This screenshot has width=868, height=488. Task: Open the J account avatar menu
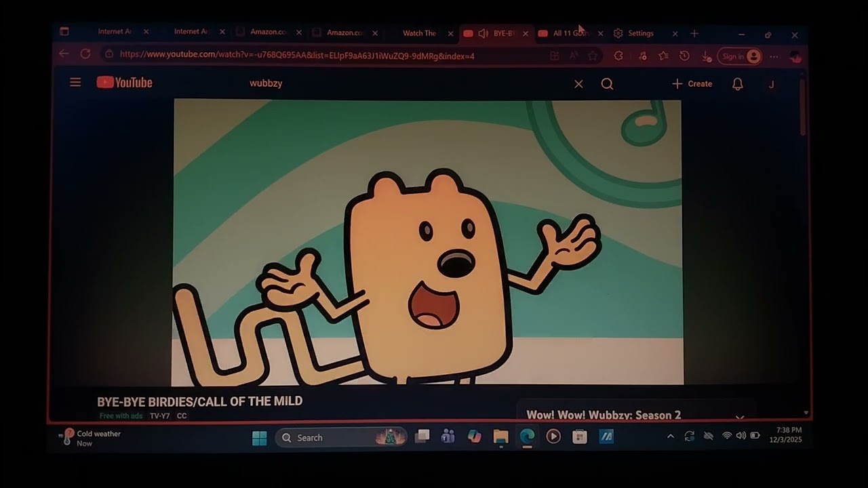[771, 85]
